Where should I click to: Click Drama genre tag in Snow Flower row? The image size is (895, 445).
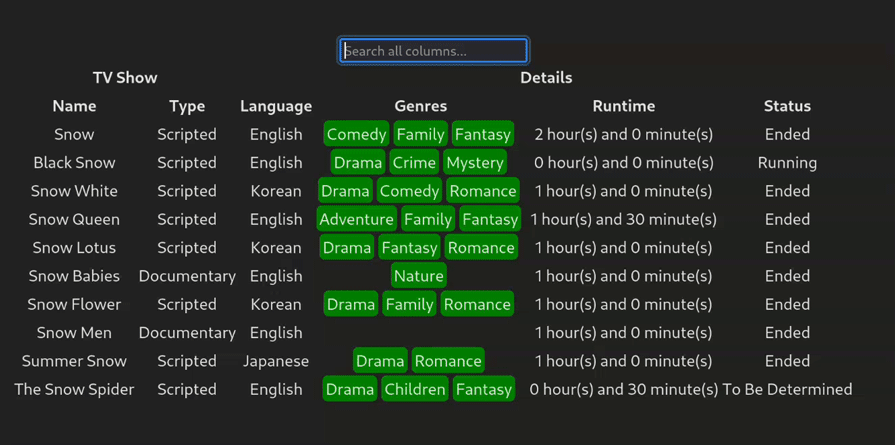[x=351, y=305]
